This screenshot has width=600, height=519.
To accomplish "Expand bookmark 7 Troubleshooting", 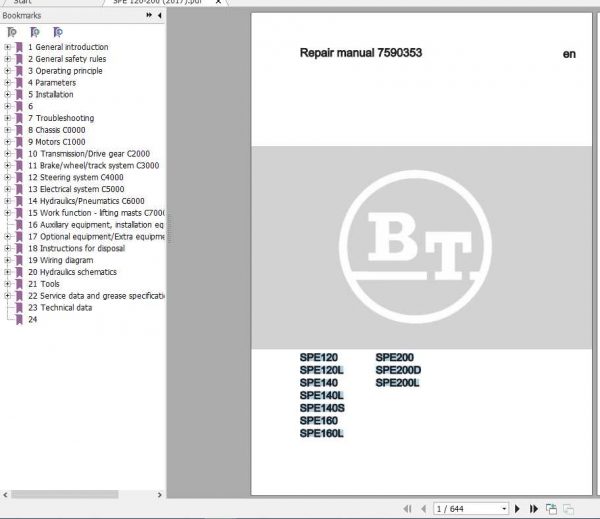I will click(x=7, y=118).
